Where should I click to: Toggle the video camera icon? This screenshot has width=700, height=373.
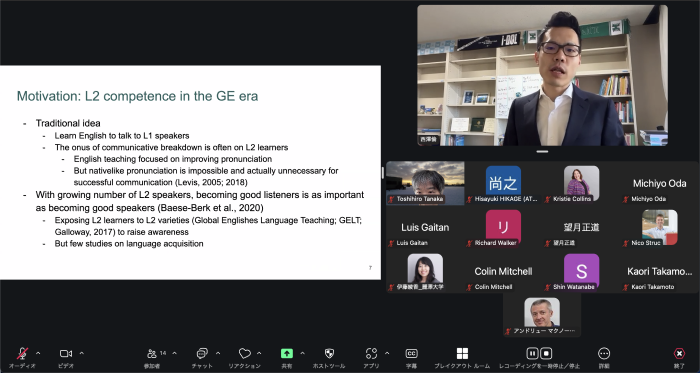(x=66, y=353)
